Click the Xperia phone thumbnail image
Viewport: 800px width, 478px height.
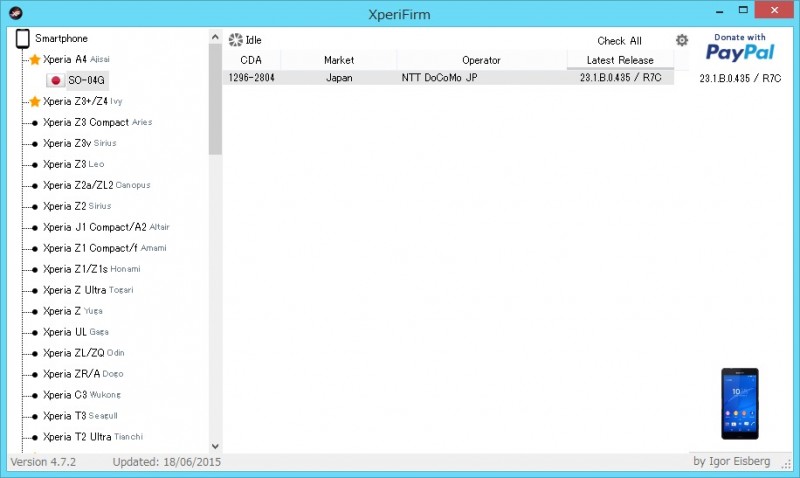coord(740,404)
